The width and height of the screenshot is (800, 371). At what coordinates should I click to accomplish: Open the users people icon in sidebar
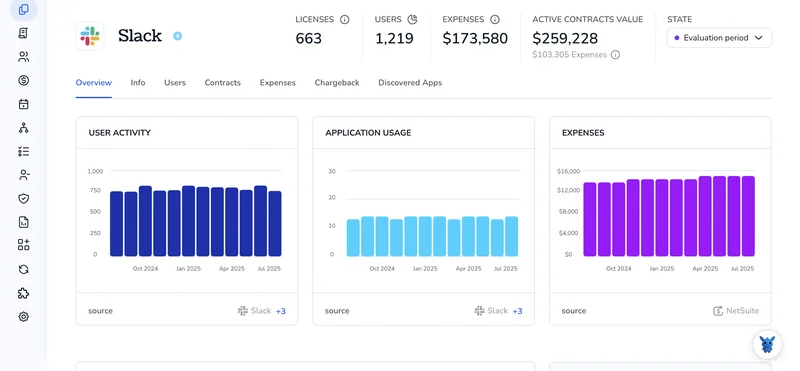(23, 57)
